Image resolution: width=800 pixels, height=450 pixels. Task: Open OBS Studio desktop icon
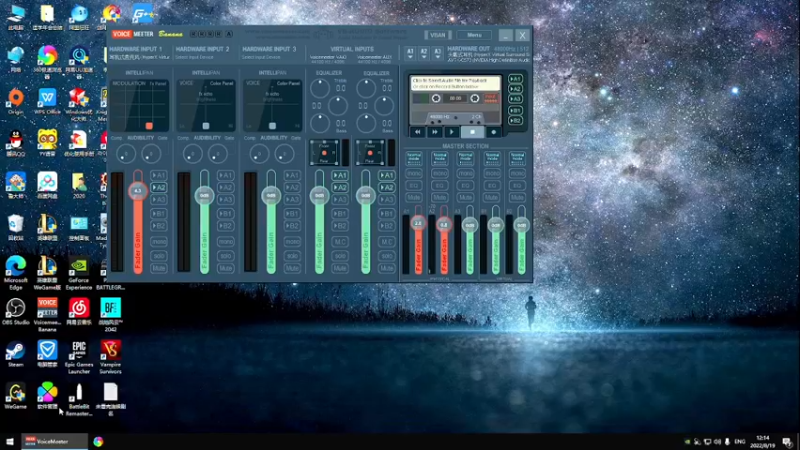pyautogui.click(x=16, y=312)
